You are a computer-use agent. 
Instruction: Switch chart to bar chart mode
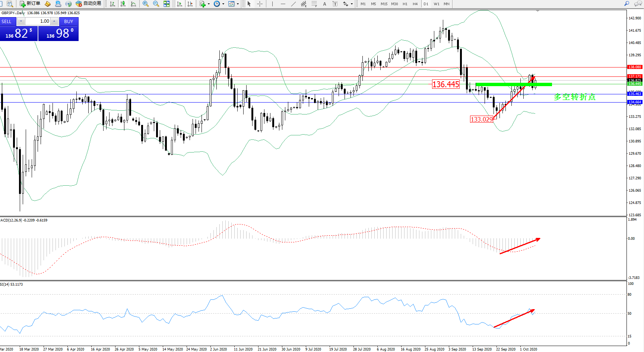click(112, 4)
